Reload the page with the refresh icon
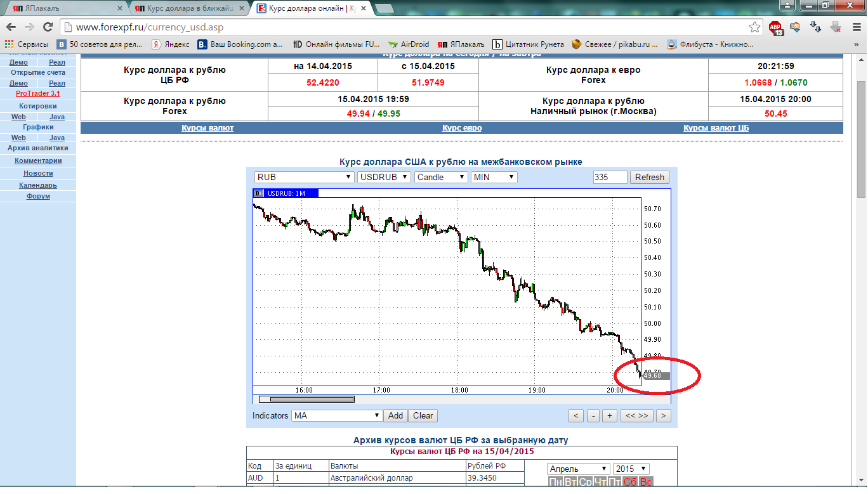This screenshot has width=868, height=494. 48,27
